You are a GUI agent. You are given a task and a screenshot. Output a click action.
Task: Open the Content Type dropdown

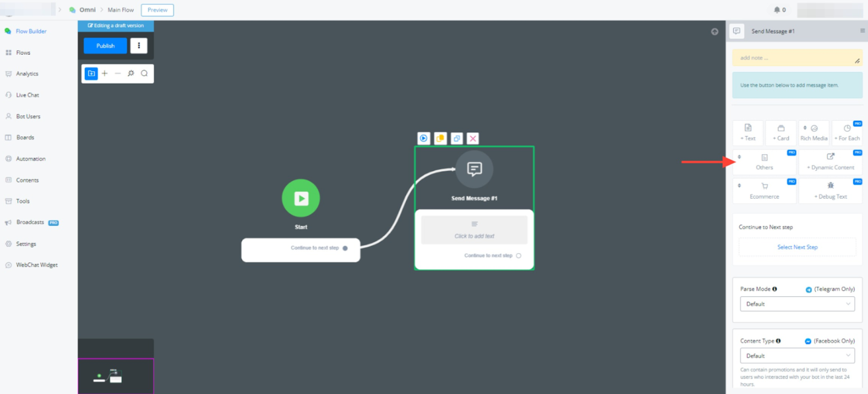pos(797,356)
